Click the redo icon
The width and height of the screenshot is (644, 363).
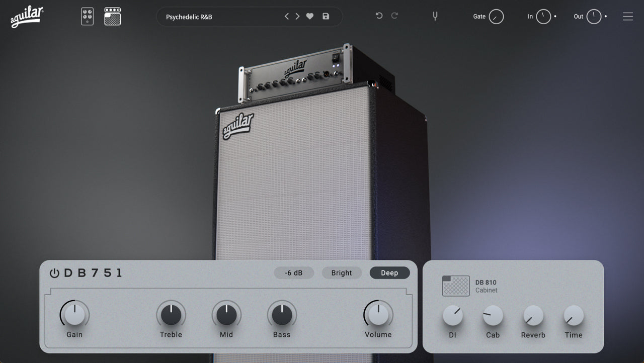(x=395, y=16)
